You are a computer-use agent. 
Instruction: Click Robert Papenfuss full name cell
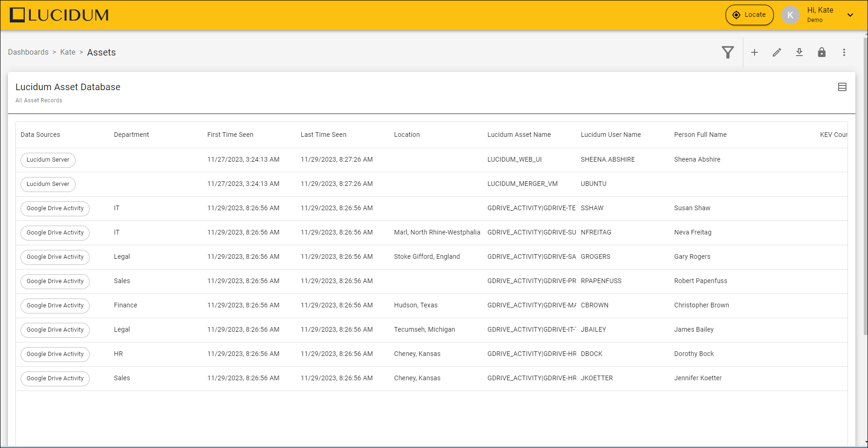pos(700,281)
